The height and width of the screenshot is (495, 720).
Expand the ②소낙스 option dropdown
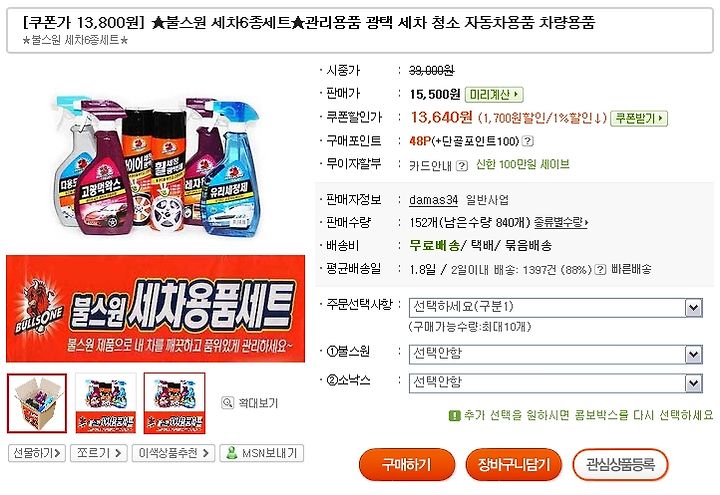[556, 383]
